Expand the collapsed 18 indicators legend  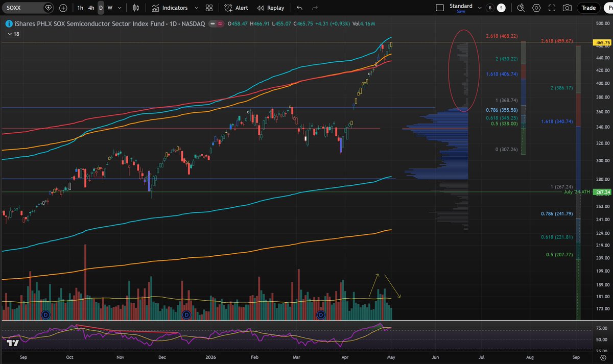click(14, 34)
